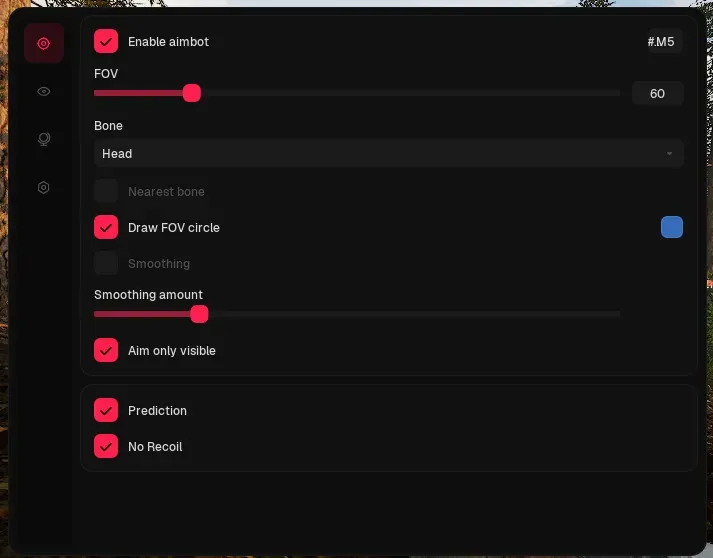Image resolution: width=713 pixels, height=558 pixels.
Task: Click the unfilled Smoothing amount slider track
Action: pos(414,314)
